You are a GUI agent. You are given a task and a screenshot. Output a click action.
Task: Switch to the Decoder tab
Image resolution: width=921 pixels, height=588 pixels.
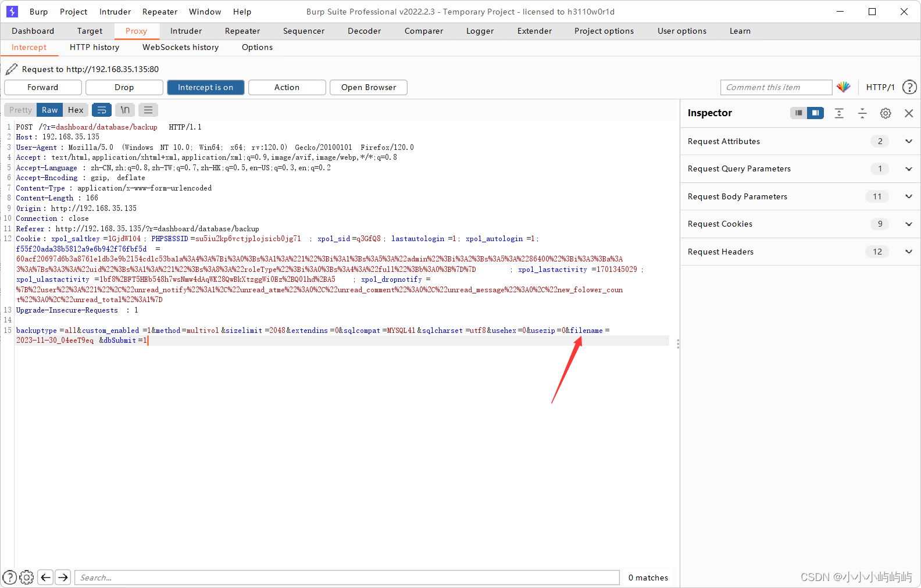point(365,31)
